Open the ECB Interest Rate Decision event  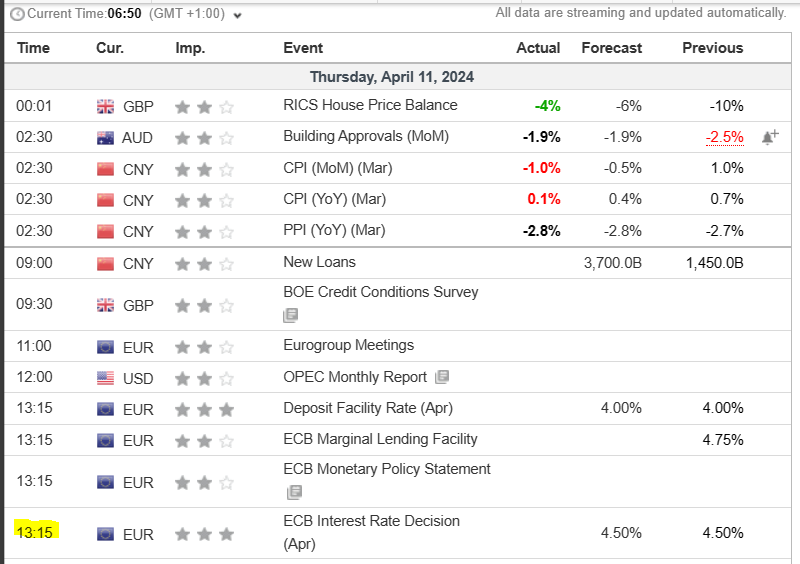(x=371, y=521)
